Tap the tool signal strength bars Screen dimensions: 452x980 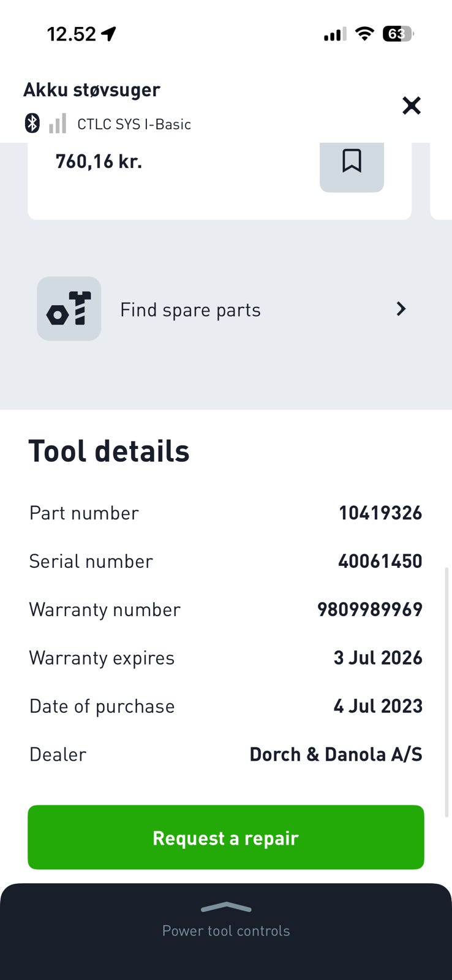58,123
